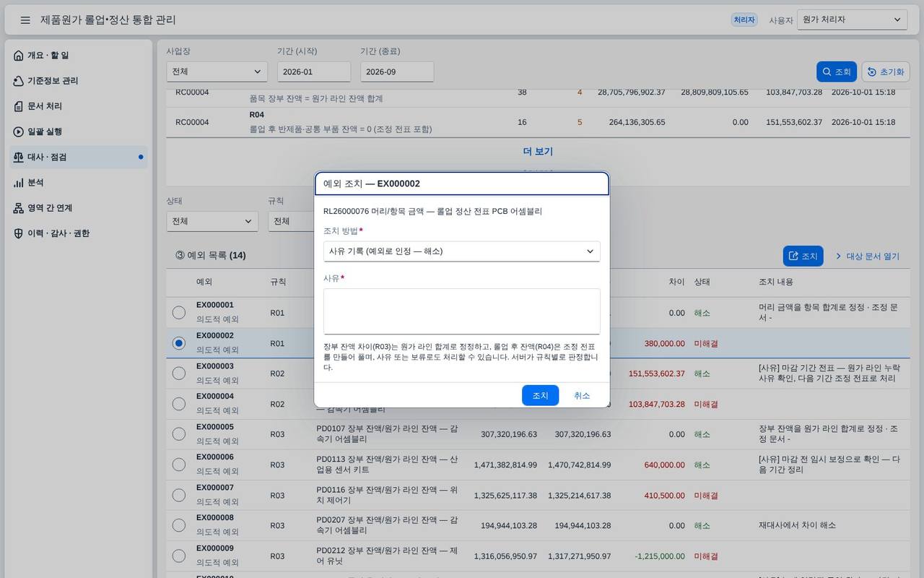The height and width of the screenshot is (578, 924).
Task: Open the 상태 filter dropdown
Action: [x=212, y=221]
